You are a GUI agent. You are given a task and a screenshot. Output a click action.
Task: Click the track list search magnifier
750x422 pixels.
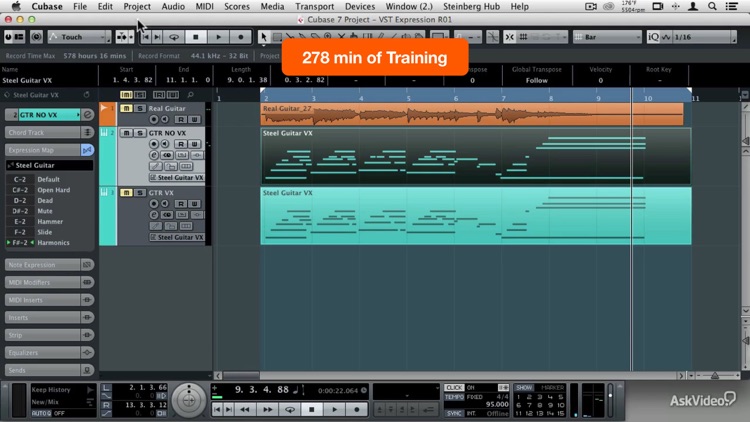[x=190, y=95]
